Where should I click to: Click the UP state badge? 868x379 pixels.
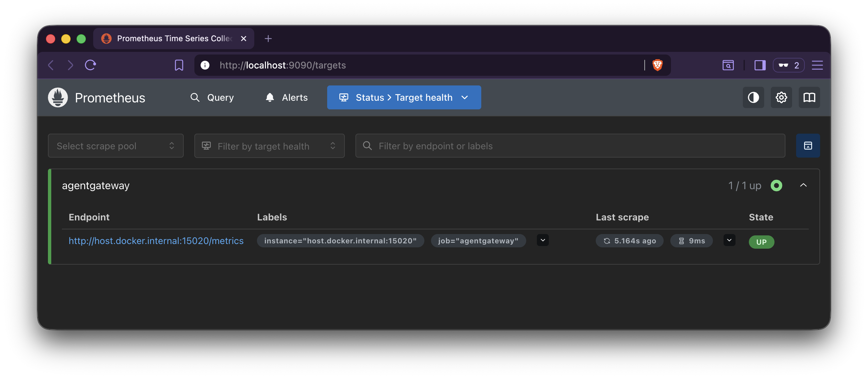(x=761, y=242)
